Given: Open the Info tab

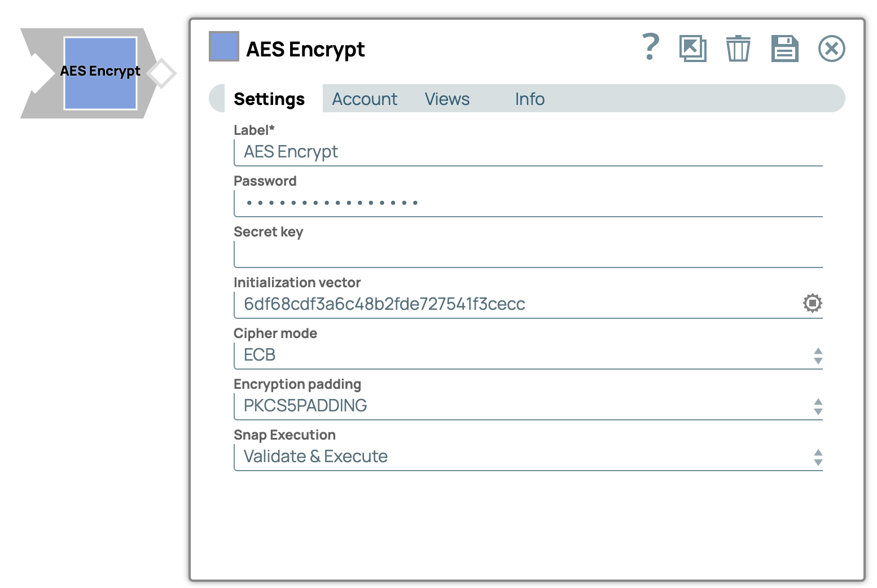Looking at the screenshot, I should (x=529, y=99).
